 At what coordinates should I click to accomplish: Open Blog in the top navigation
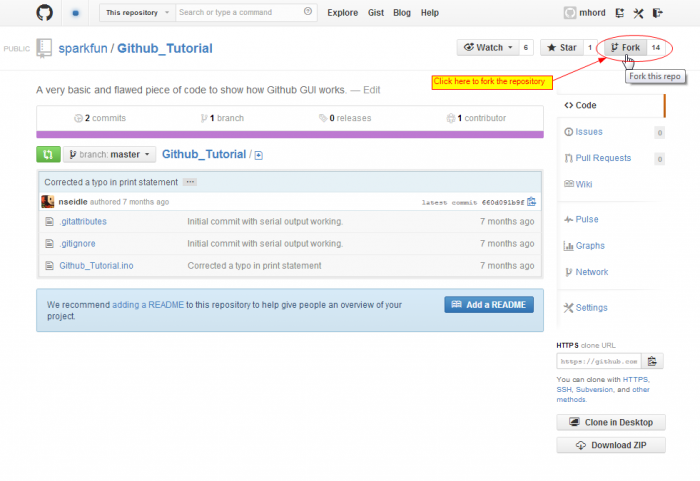(x=402, y=13)
